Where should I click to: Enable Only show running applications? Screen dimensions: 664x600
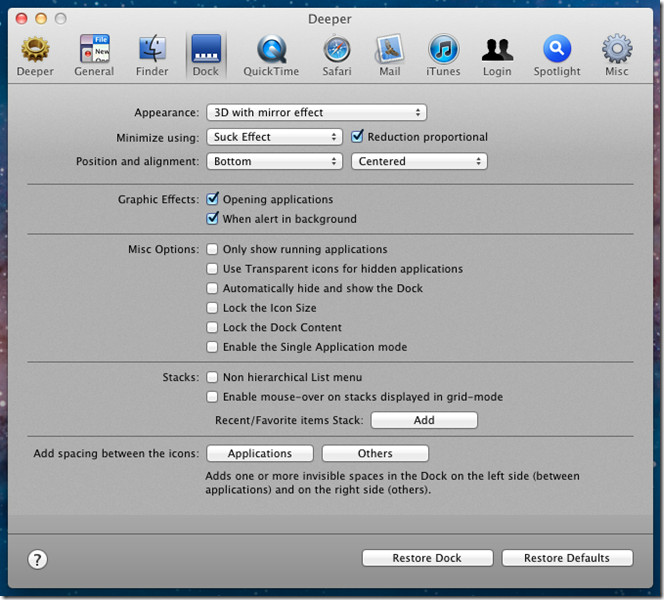click(x=212, y=250)
